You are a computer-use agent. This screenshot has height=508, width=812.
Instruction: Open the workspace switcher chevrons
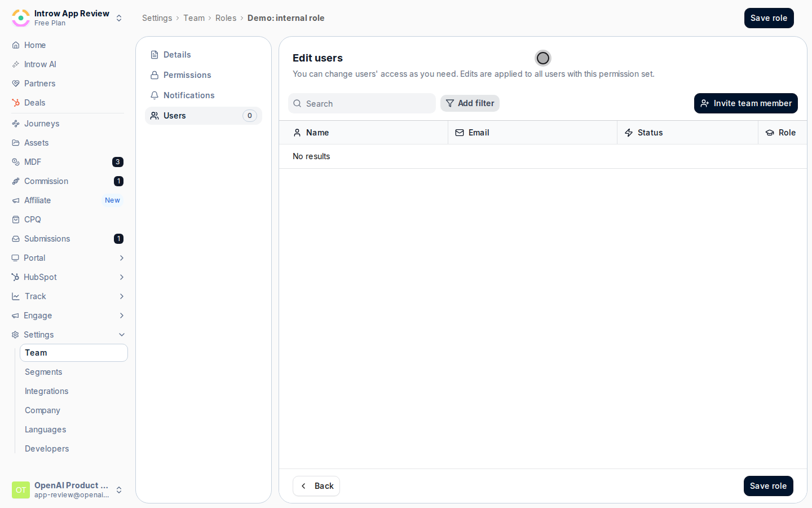(x=119, y=18)
